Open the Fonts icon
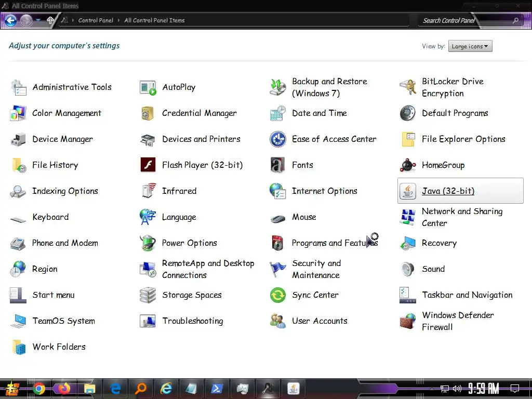Screen dimensions: 532x399 pos(277,165)
